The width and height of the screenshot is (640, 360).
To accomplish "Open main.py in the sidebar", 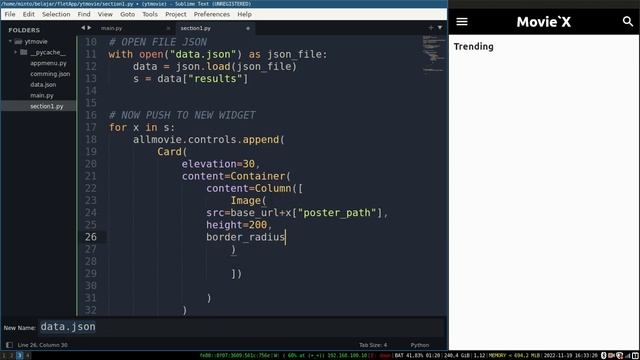I will pos(42,96).
